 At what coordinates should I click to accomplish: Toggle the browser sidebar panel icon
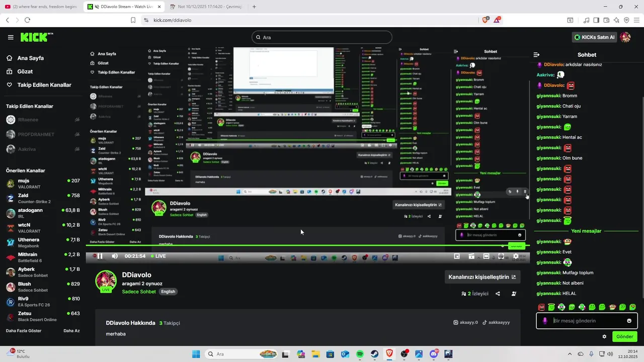pyautogui.click(x=596, y=20)
